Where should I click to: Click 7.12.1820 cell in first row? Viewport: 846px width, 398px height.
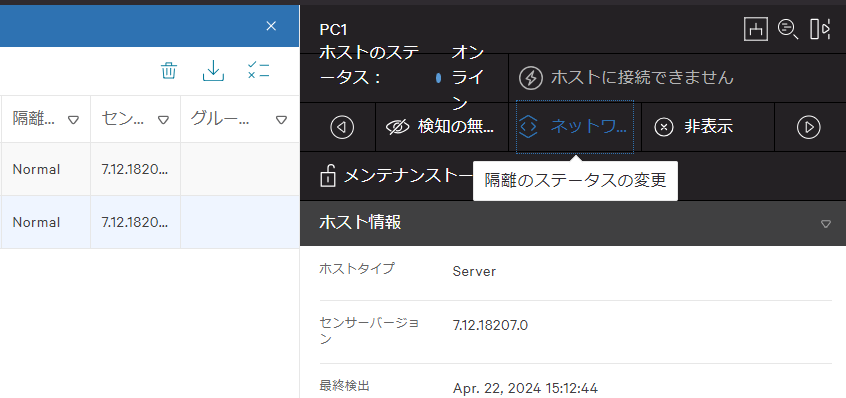click(x=135, y=169)
